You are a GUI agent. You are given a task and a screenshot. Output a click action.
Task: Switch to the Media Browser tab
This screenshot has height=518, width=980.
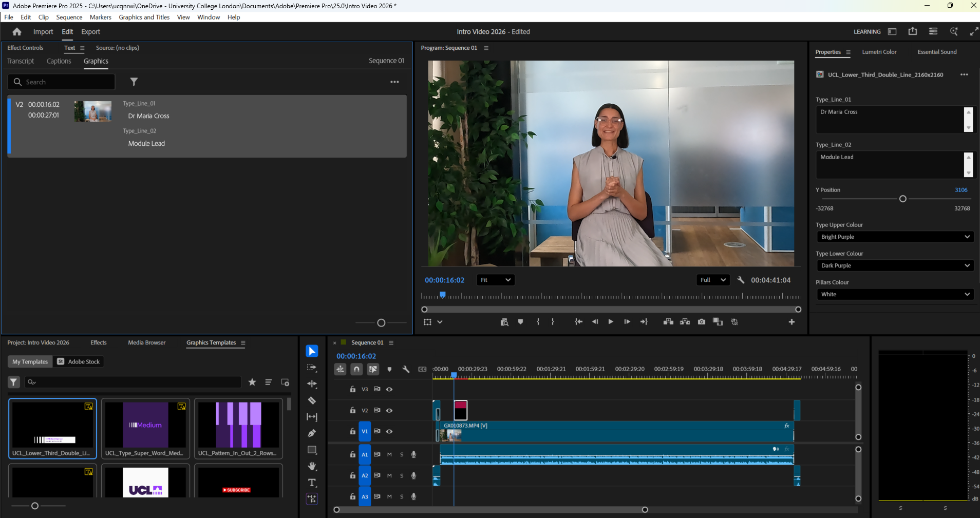[x=147, y=342]
